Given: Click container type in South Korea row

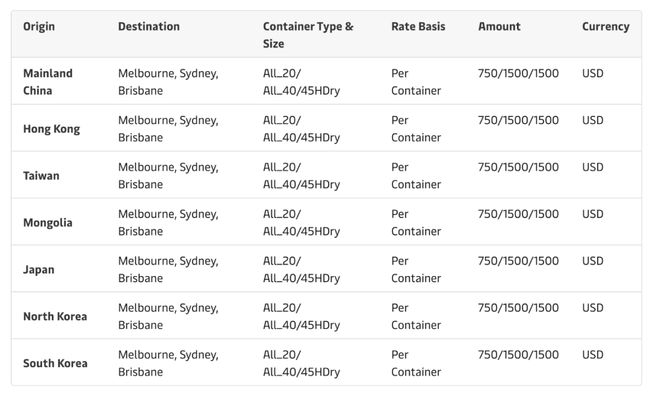Looking at the screenshot, I should (x=301, y=363).
